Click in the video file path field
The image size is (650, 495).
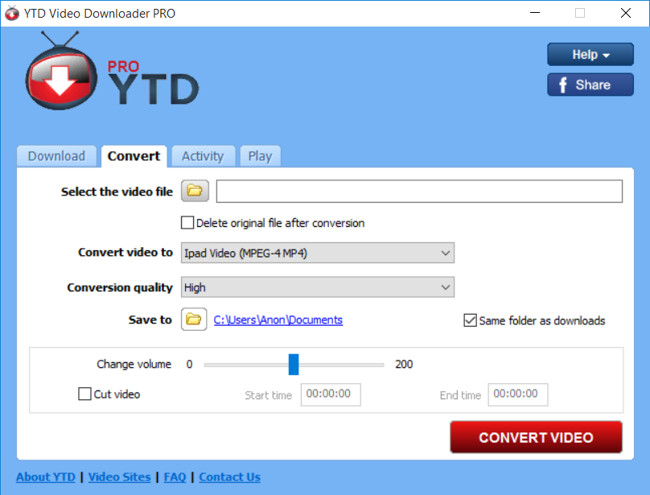point(419,191)
